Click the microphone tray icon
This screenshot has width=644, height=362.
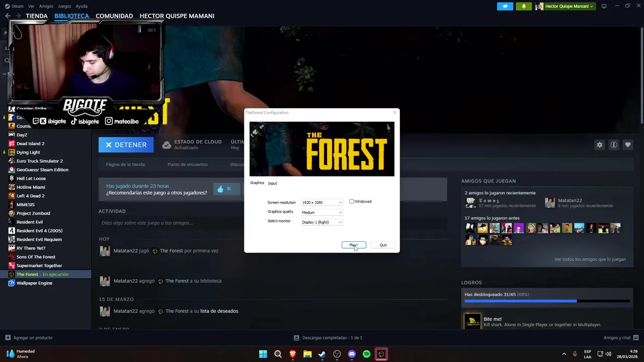tap(575, 354)
